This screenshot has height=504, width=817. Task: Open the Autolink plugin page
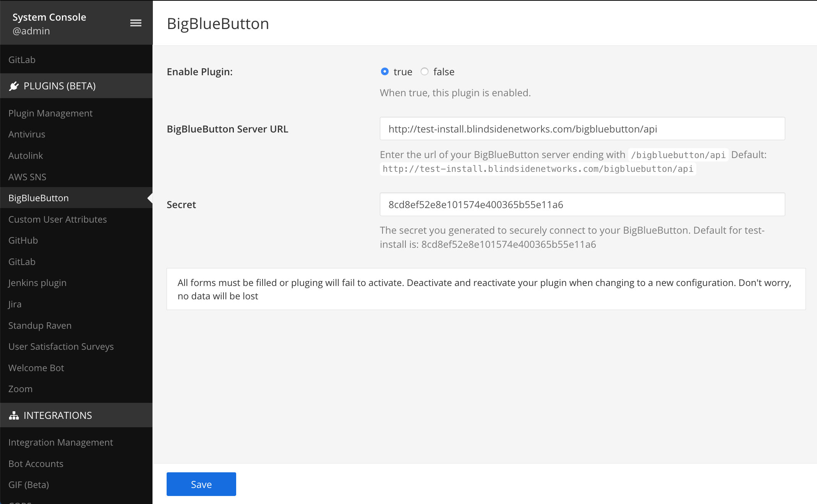tap(26, 155)
